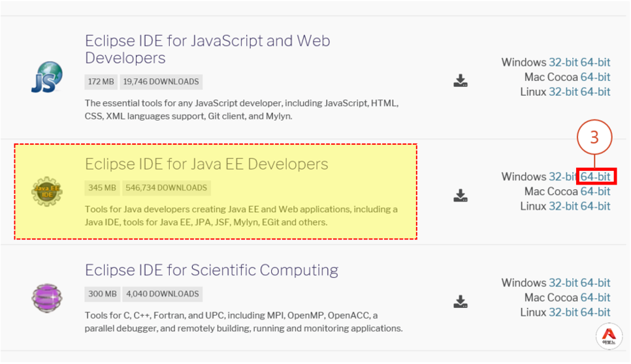This screenshot has width=631, height=364.
Task: Click the red A floating badge icon
Action: [609, 337]
